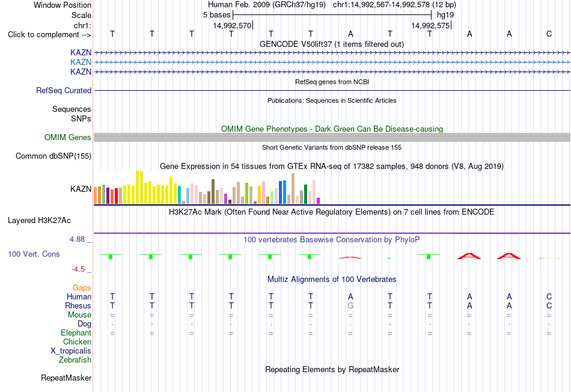The height and width of the screenshot is (392, 571).
Task: Click the Scale label
Action: pyautogui.click(x=81, y=15)
